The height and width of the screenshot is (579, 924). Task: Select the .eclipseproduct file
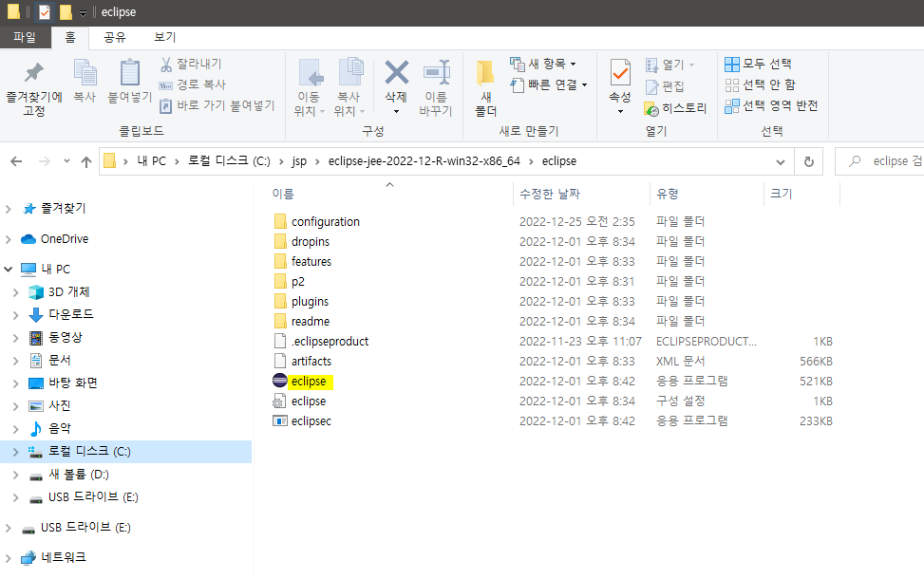[x=321, y=341]
